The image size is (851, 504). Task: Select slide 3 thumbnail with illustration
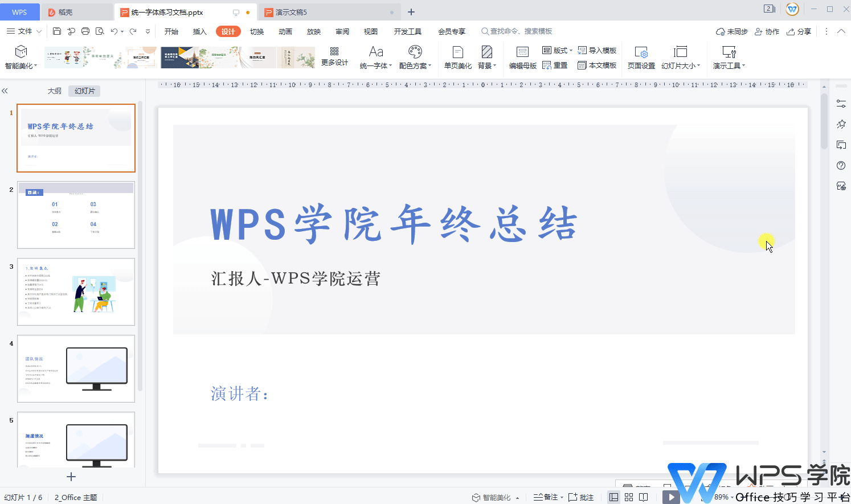[76, 292]
